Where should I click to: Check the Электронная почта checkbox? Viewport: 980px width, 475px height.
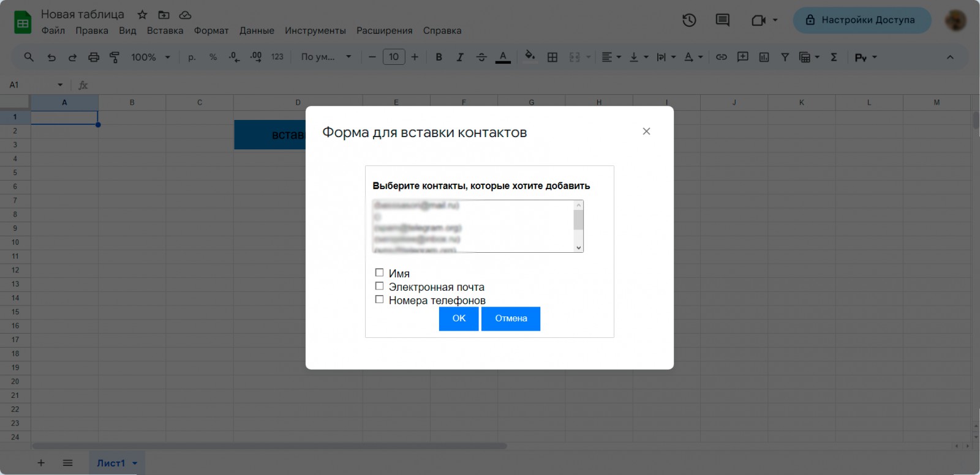(379, 286)
